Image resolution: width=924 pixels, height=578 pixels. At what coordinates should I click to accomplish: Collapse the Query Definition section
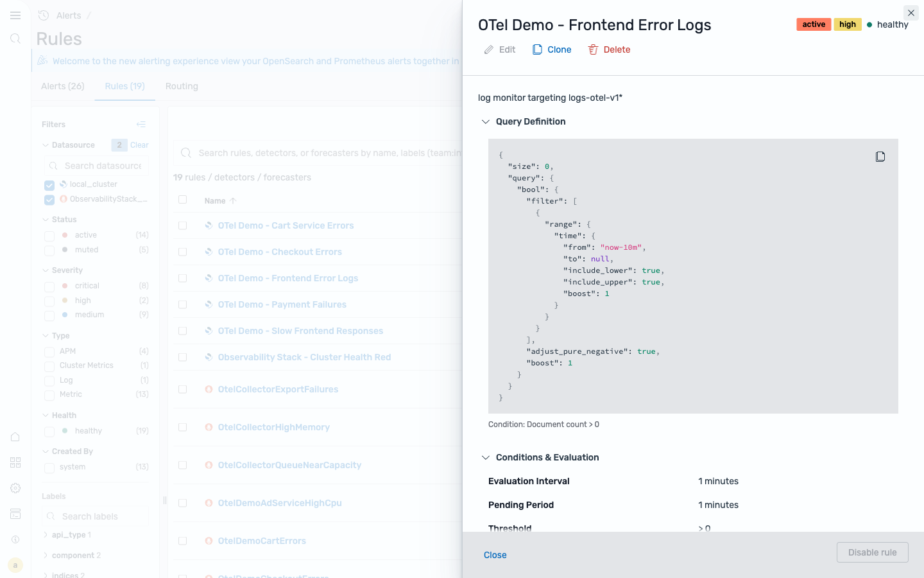pyautogui.click(x=486, y=121)
